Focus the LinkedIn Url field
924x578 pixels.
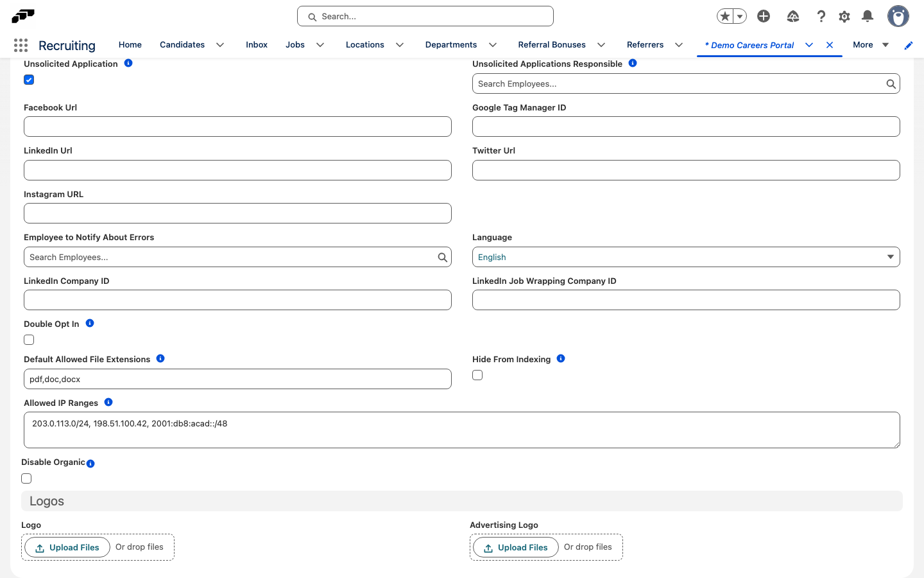(237, 170)
